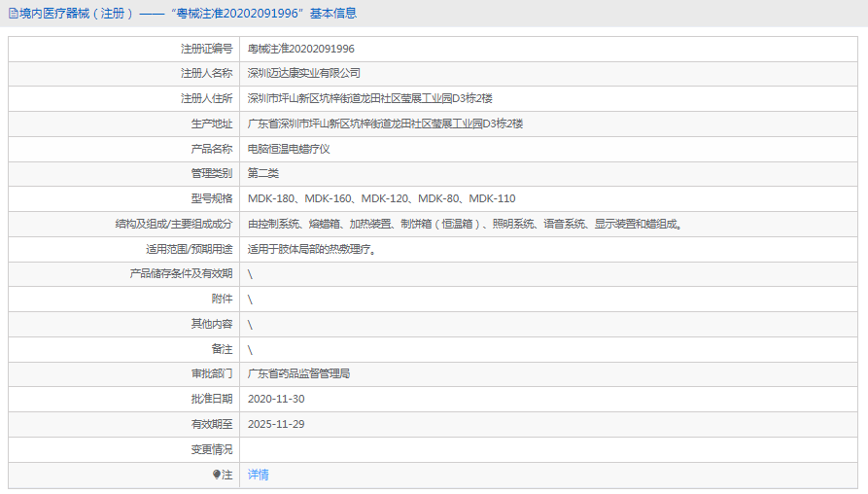The height and width of the screenshot is (494, 868).
Task: Select approval date 2020-11-30
Action: (276, 399)
